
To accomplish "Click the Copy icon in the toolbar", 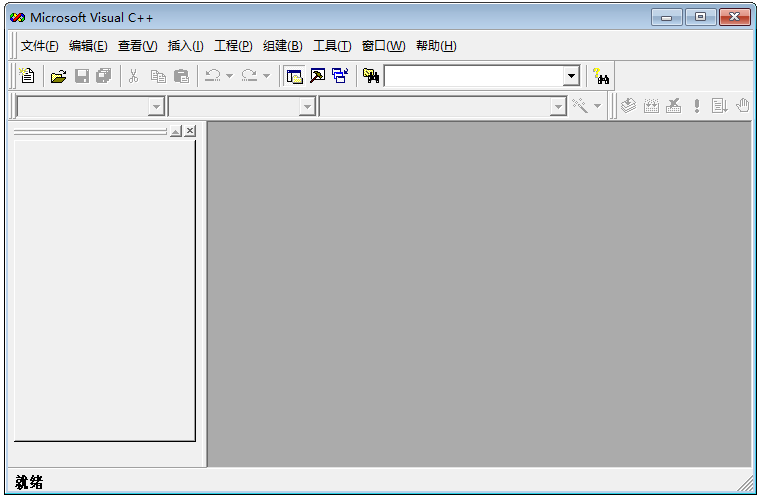I will pyautogui.click(x=158, y=76).
